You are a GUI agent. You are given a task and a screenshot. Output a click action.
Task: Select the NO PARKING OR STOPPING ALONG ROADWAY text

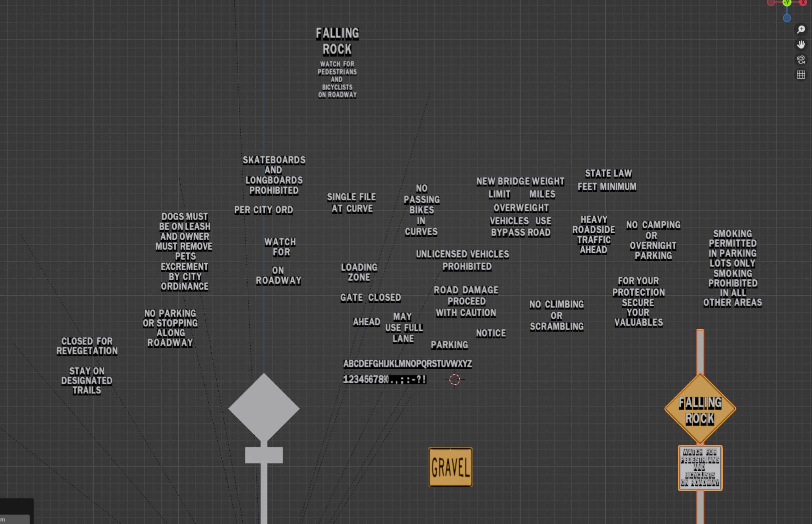click(x=170, y=328)
